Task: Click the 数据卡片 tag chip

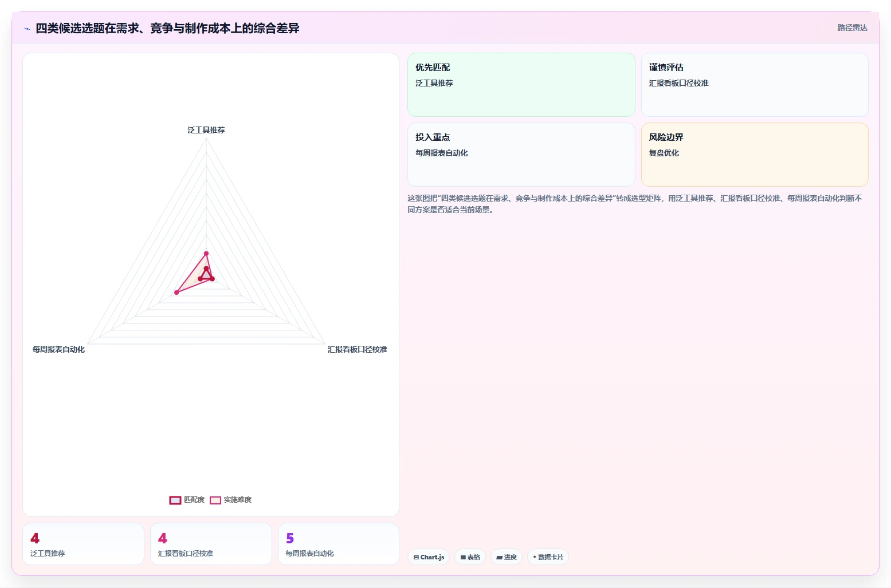Action: pos(548,557)
